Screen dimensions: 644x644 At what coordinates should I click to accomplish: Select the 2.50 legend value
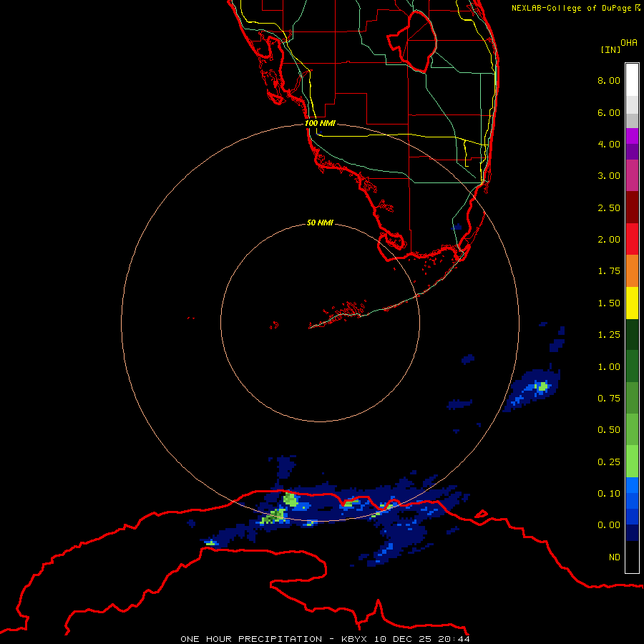pos(609,208)
